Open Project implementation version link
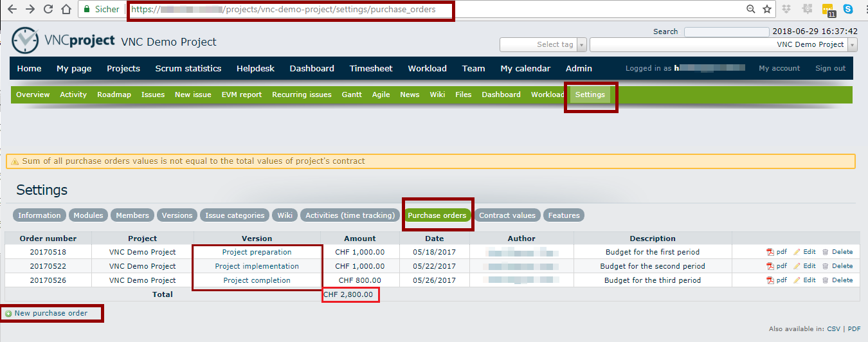This screenshot has width=868, height=342. pos(257,266)
